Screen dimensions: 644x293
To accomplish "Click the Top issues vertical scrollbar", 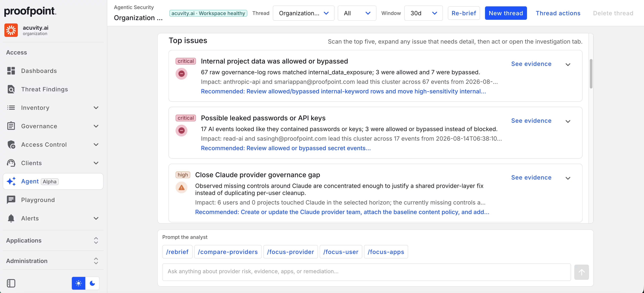I will tap(591, 74).
